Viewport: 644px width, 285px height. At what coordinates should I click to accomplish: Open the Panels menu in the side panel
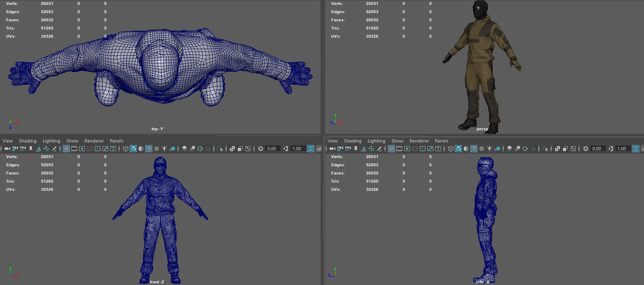click(x=441, y=141)
